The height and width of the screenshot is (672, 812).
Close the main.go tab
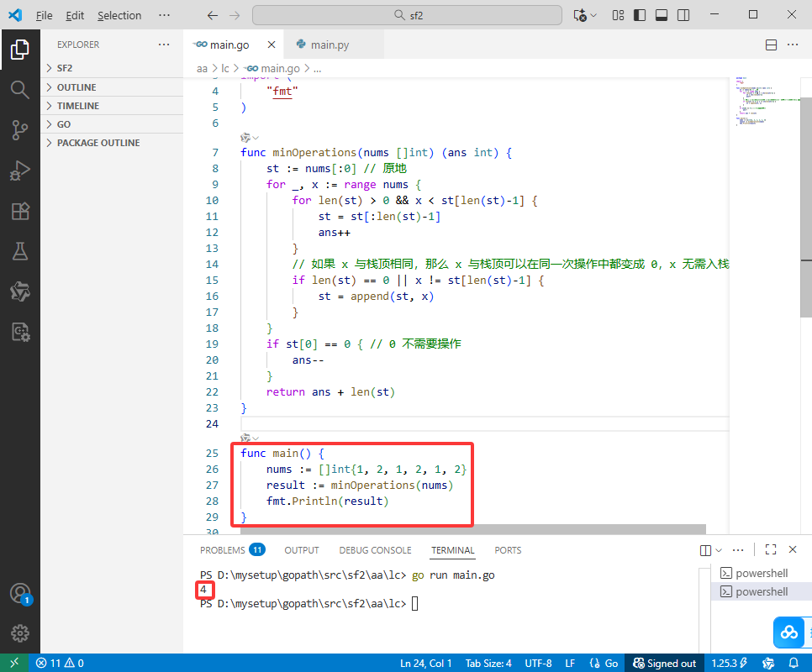tap(272, 45)
